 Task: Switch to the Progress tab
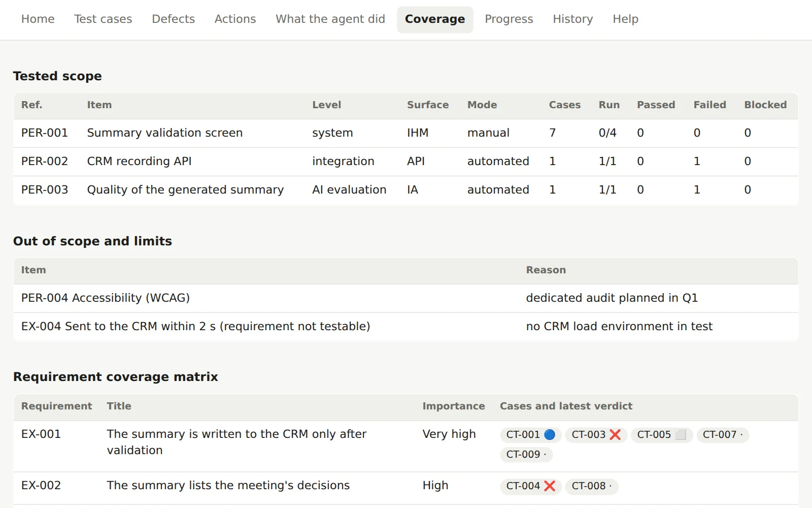coord(509,19)
